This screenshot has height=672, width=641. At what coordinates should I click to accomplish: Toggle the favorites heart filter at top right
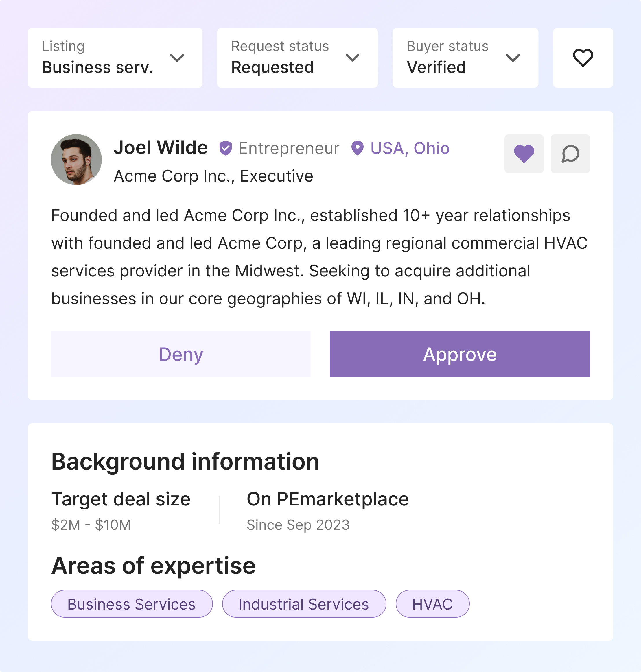pos(583,58)
